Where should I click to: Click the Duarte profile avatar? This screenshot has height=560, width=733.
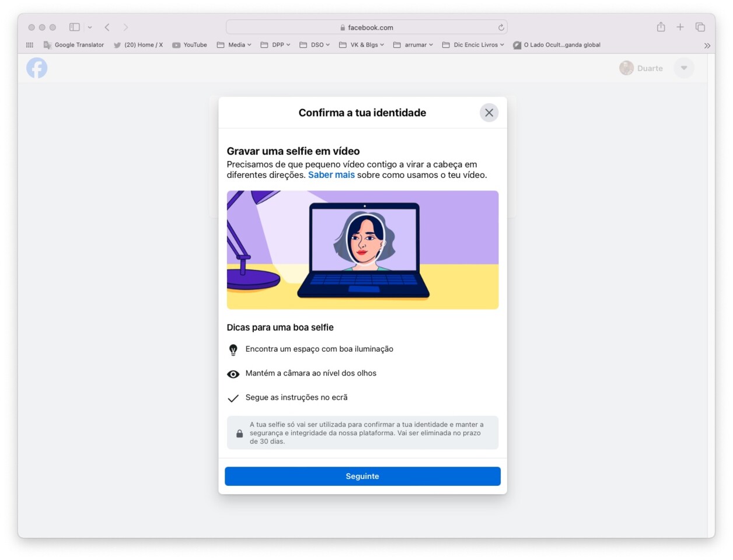click(x=626, y=68)
